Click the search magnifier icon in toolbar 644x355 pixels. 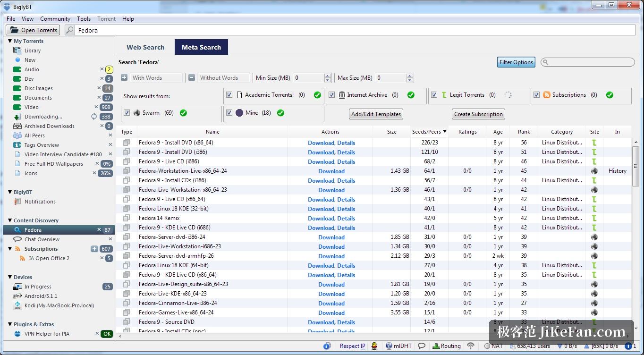[70, 30]
